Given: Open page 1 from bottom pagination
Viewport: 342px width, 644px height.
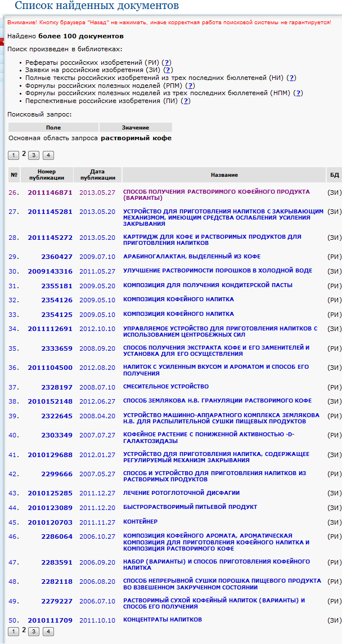Looking at the screenshot, I should tap(13, 632).
